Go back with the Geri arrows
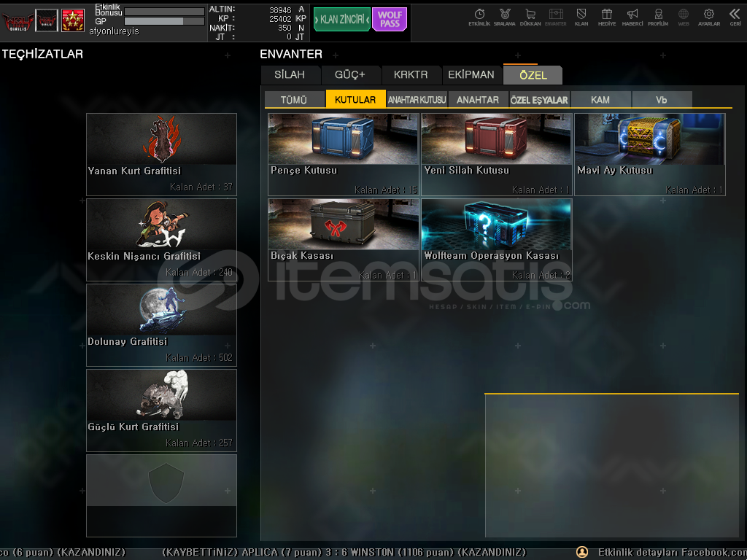Image resolution: width=747 pixels, height=560 pixels. click(x=735, y=17)
